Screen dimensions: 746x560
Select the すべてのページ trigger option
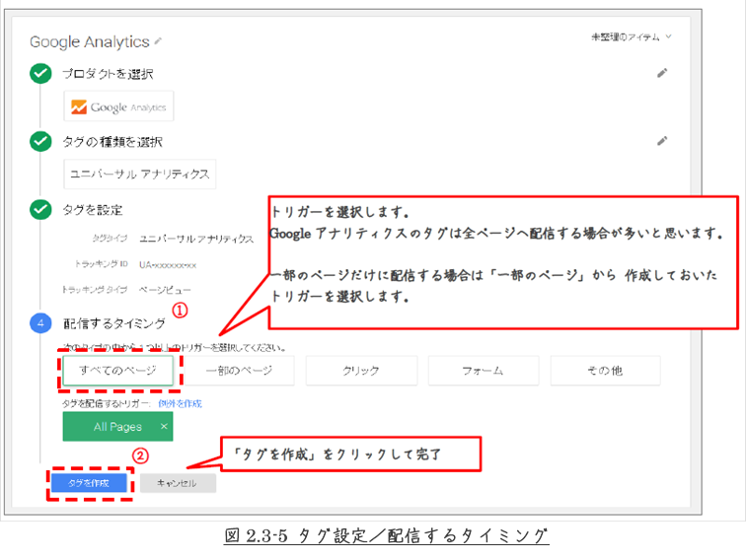(117, 371)
